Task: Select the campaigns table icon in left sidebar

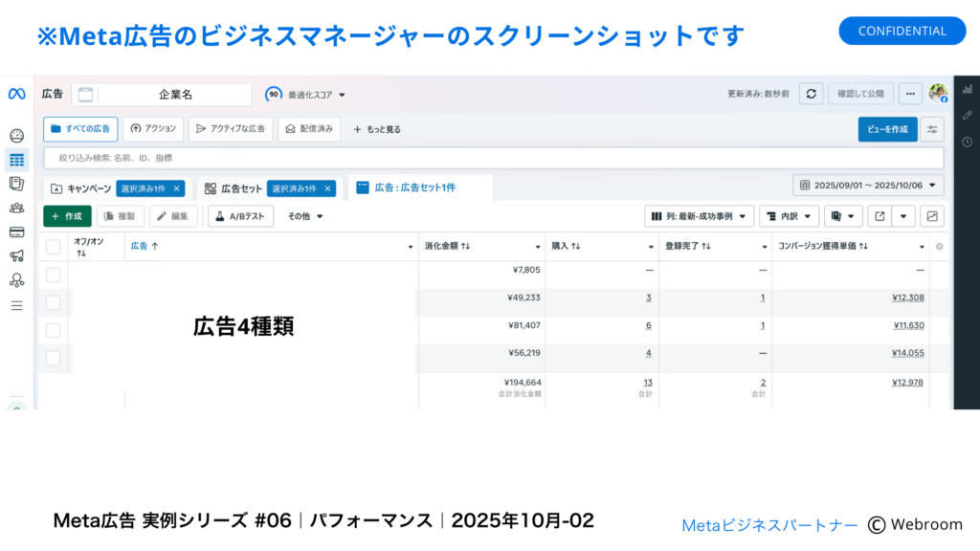Action: pyautogui.click(x=16, y=161)
